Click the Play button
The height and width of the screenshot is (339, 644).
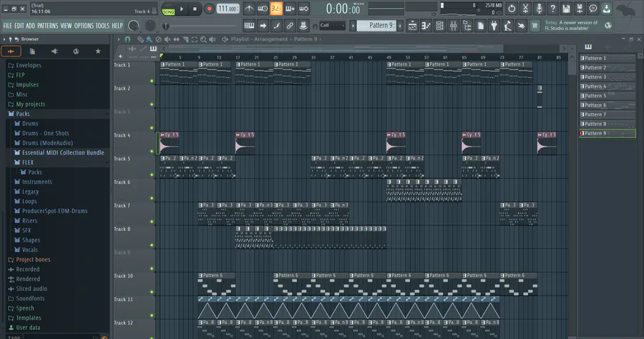coord(182,9)
